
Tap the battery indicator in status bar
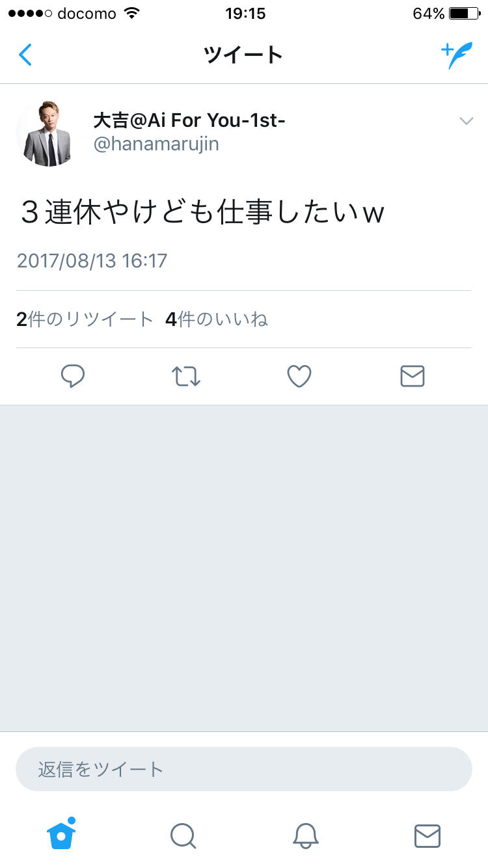tap(467, 14)
